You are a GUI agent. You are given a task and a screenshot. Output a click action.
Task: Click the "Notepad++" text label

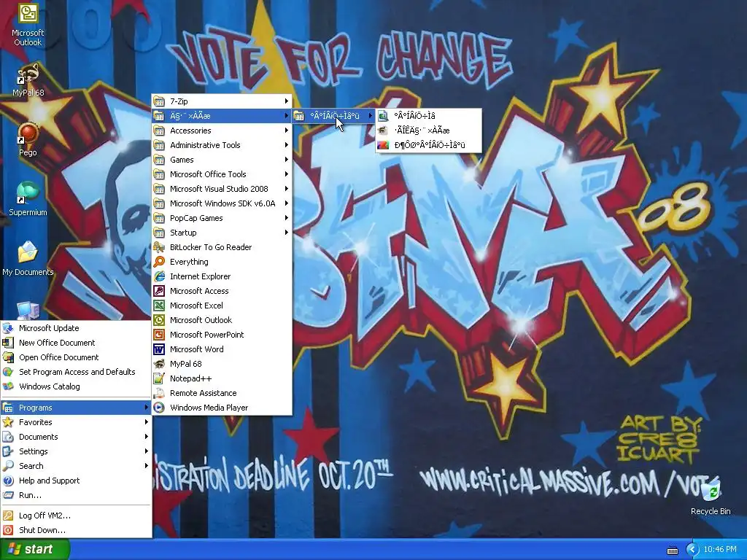coord(190,378)
